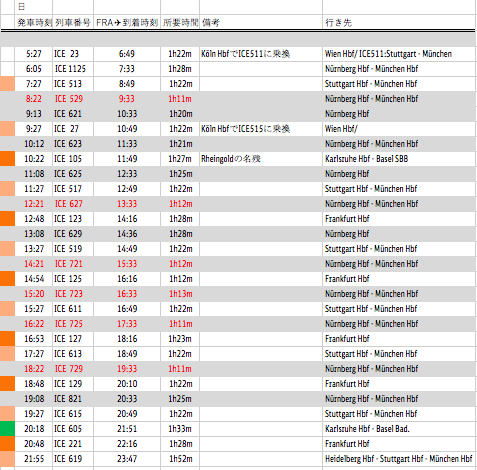Select the 所要時間 header cell
Image resolution: width=477 pixels, height=470 pixels.
coord(180,23)
